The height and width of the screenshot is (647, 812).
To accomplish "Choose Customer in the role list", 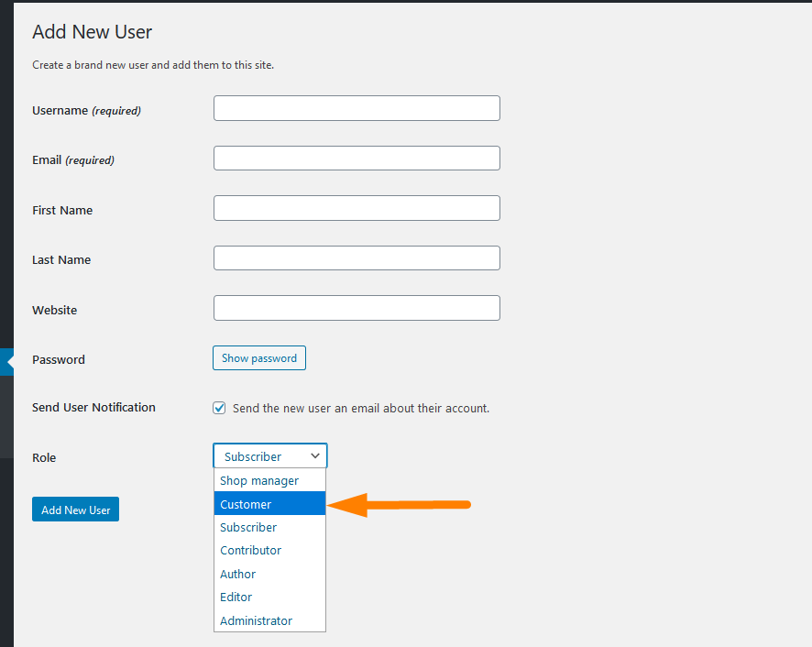I will 269,503.
